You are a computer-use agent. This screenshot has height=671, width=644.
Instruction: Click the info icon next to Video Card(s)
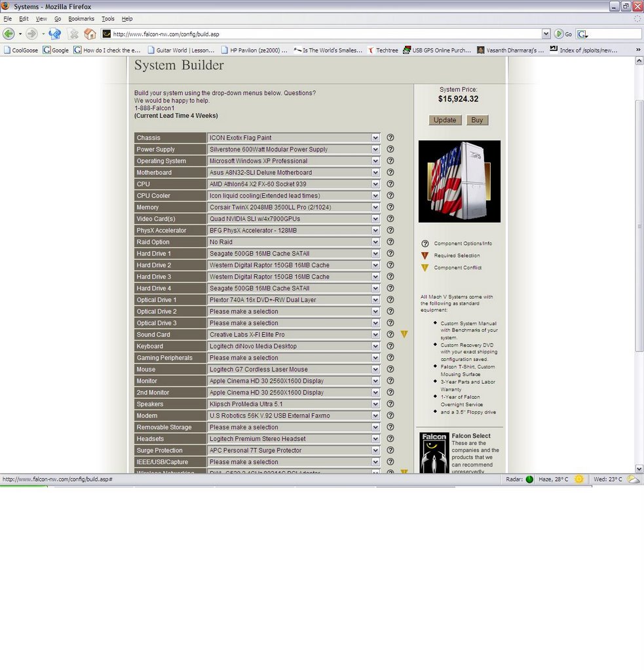coord(390,219)
